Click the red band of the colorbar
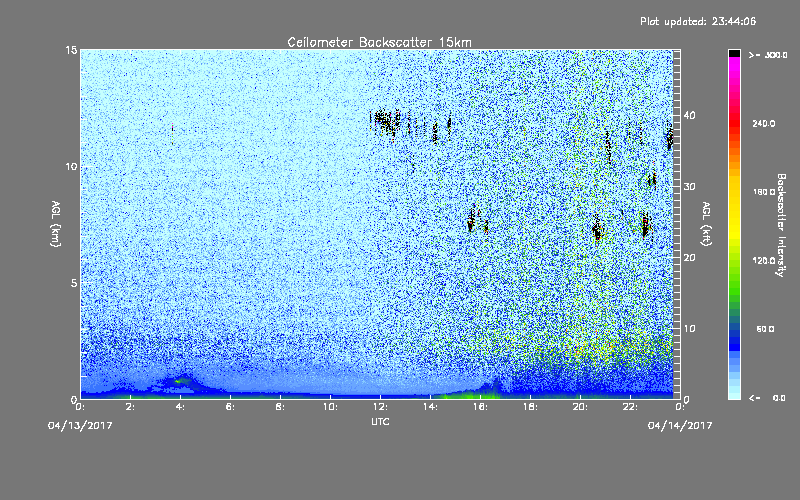Screen dimensions: 800x500 click(x=734, y=122)
